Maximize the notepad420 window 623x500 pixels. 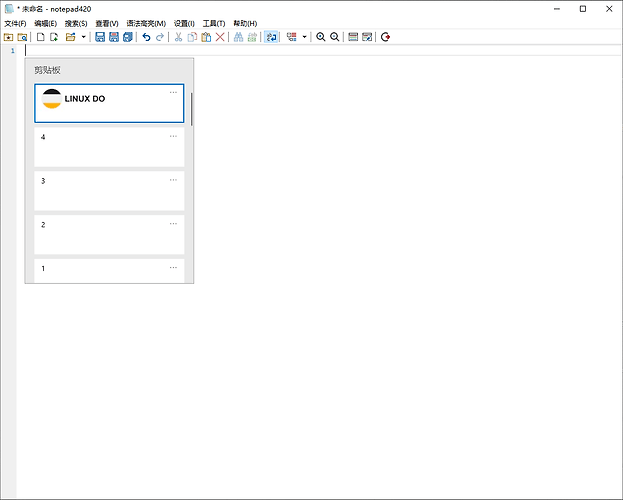583,9
